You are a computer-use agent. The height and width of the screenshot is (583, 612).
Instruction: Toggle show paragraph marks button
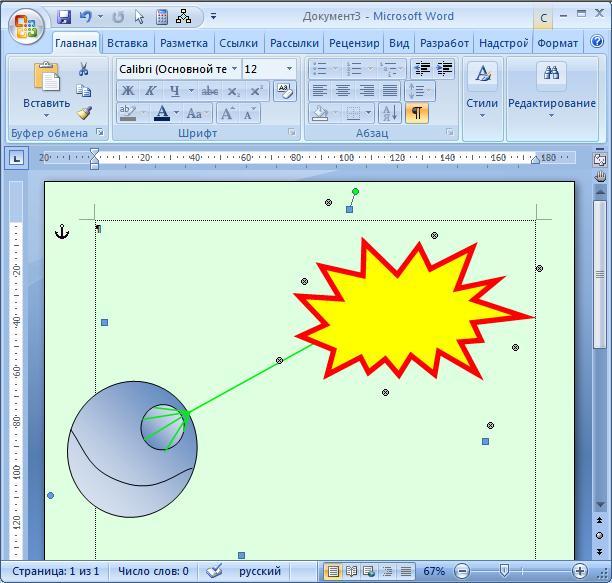pyautogui.click(x=417, y=113)
